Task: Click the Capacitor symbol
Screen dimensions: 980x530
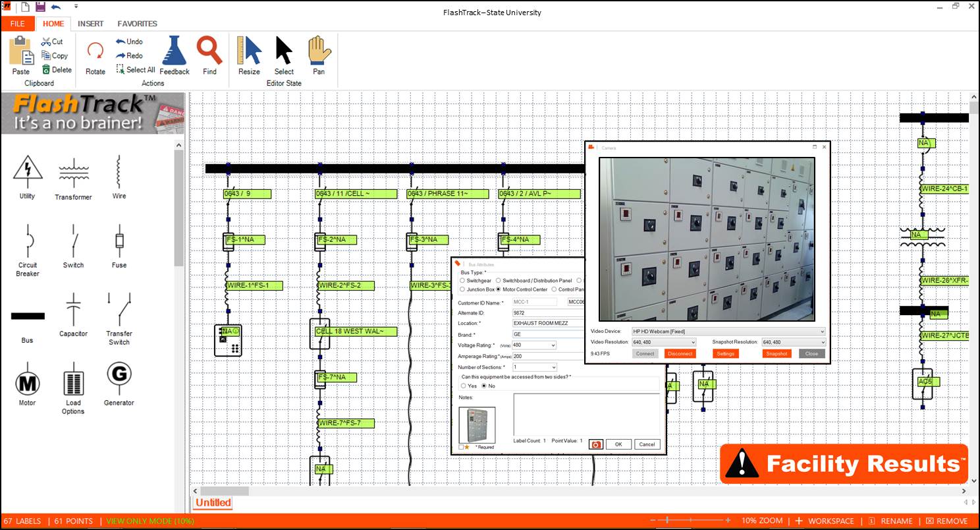Action: pos(73,309)
